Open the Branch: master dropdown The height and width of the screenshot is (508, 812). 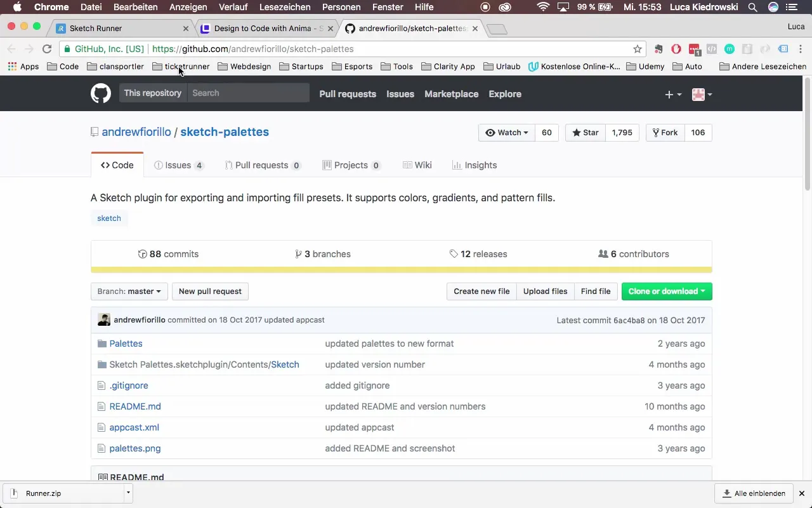(129, 291)
